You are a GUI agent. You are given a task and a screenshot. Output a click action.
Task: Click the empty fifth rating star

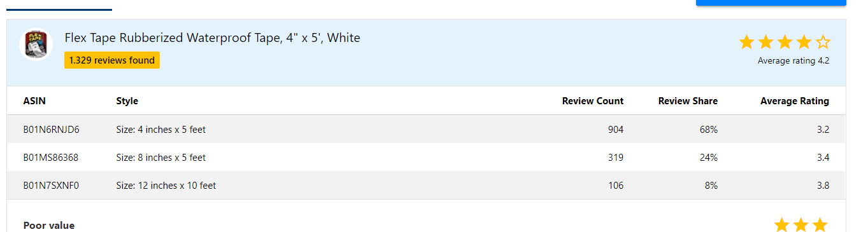(x=823, y=43)
